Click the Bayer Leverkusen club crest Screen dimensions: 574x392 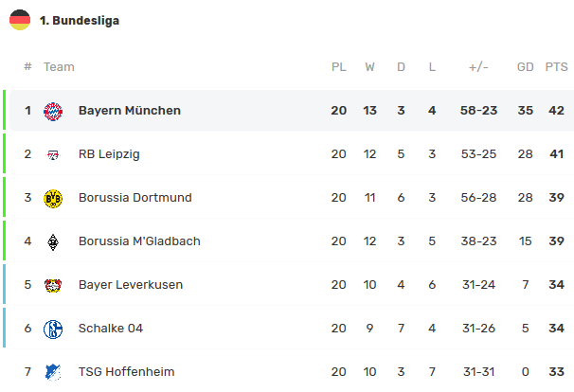(x=53, y=285)
